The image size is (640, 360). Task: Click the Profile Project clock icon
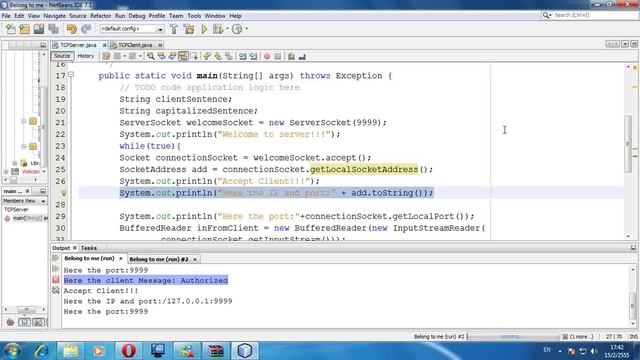point(237,29)
